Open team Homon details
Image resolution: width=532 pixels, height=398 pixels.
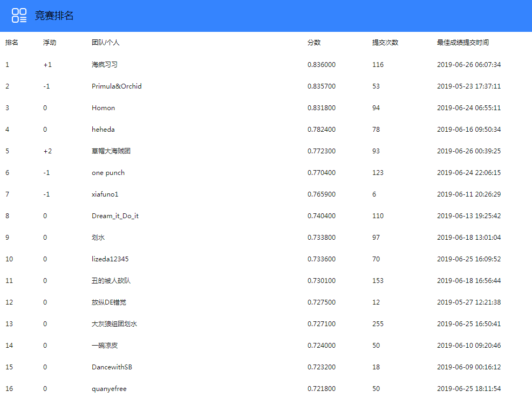point(103,107)
